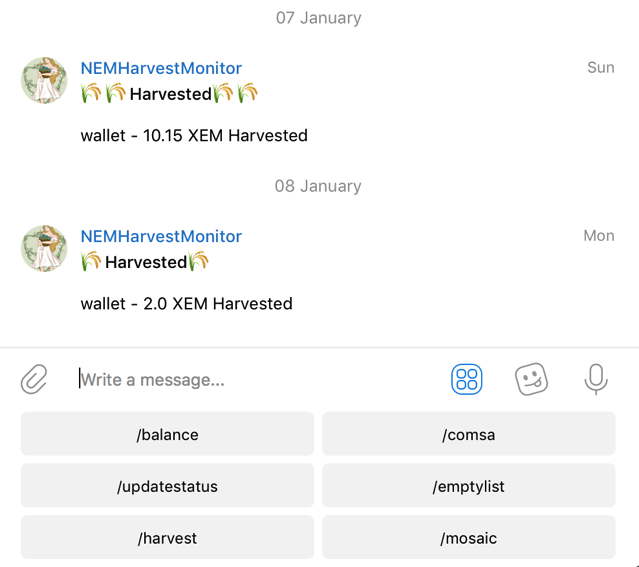Screen dimensions: 639x567
Task: Open NEMHarvestMonitor avatar on Sunday message
Action: point(44,80)
